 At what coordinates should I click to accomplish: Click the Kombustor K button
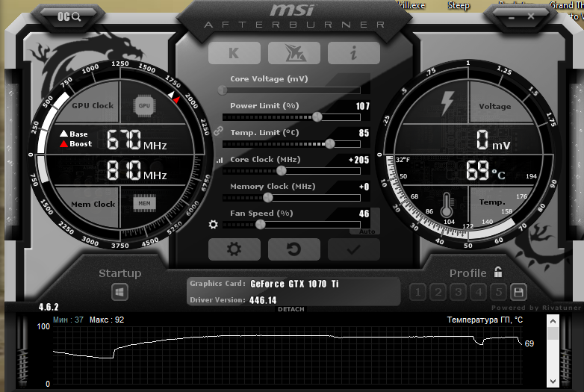234,53
